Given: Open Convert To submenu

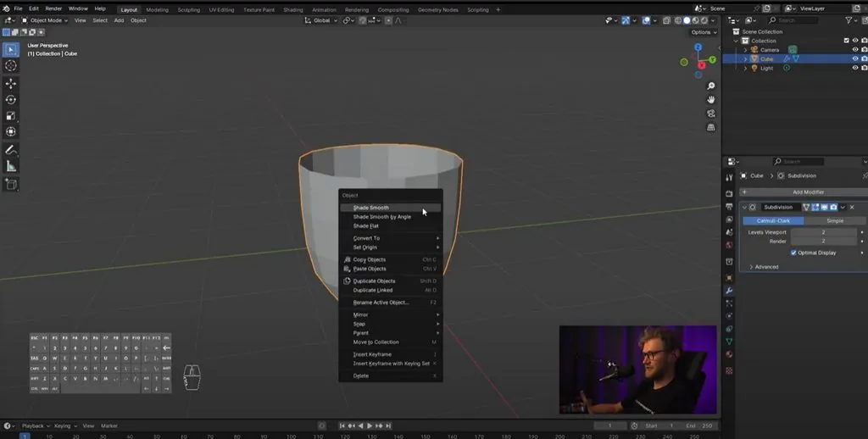Looking at the screenshot, I should pyautogui.click(x=390, y=238).
